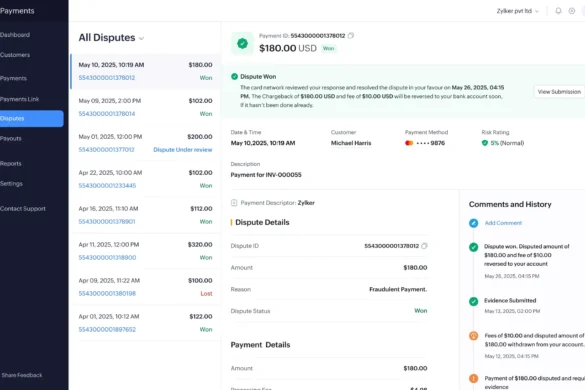The height and width of the screenshot is (390, 585).
Task: Click the Evidence Submitted check icon
Action: (473, 301)
